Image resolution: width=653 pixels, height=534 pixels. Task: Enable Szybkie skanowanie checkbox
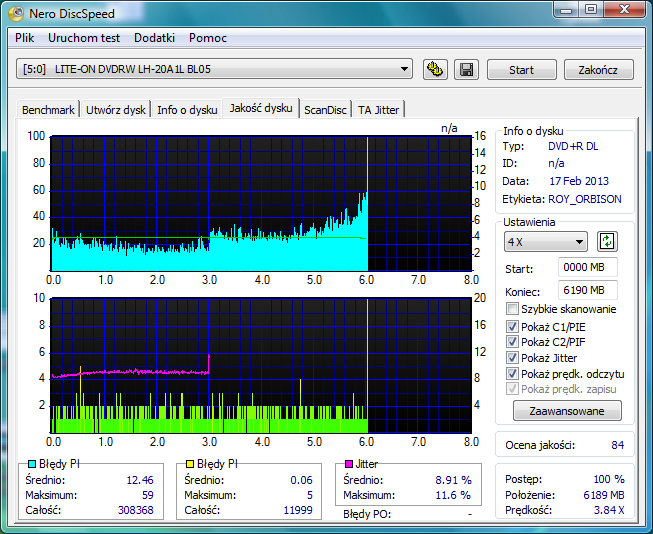click(x=512, y=309)
